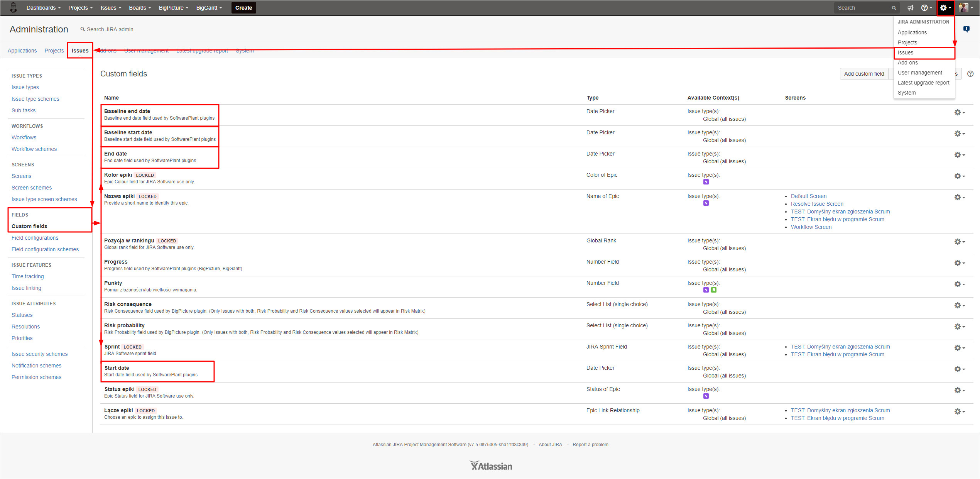Image resolution: width=980 pixels, height=479 pixels.
Task: Open the Workflow Screen link
Action: [811, 227]
